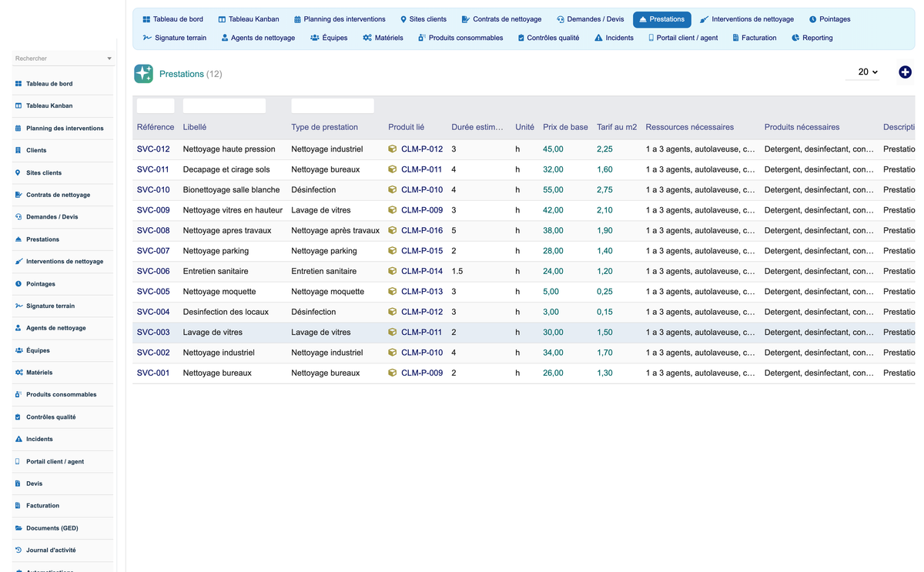Click the 55,00 base price cell

553,189
